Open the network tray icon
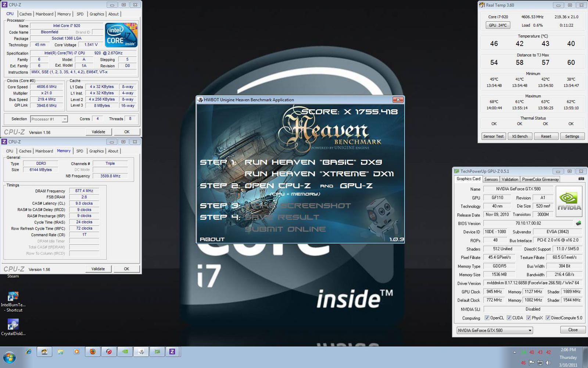 pyautogui.click(x=540, y=362)
